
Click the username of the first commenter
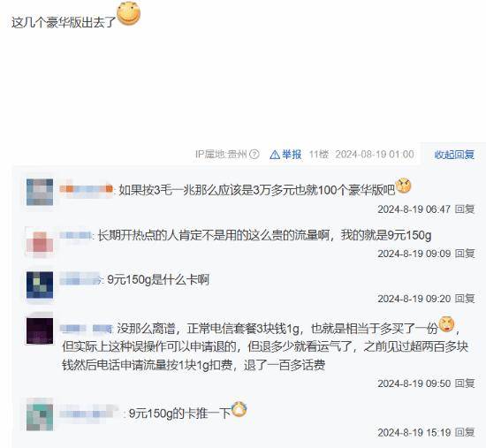coord(87,189)
